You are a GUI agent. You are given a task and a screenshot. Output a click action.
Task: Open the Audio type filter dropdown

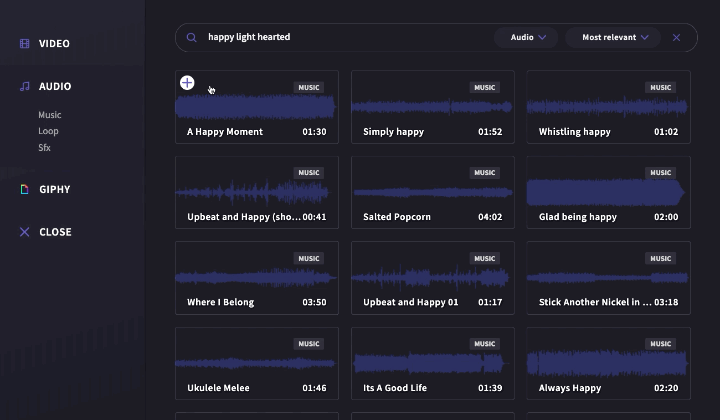point(527,38)
